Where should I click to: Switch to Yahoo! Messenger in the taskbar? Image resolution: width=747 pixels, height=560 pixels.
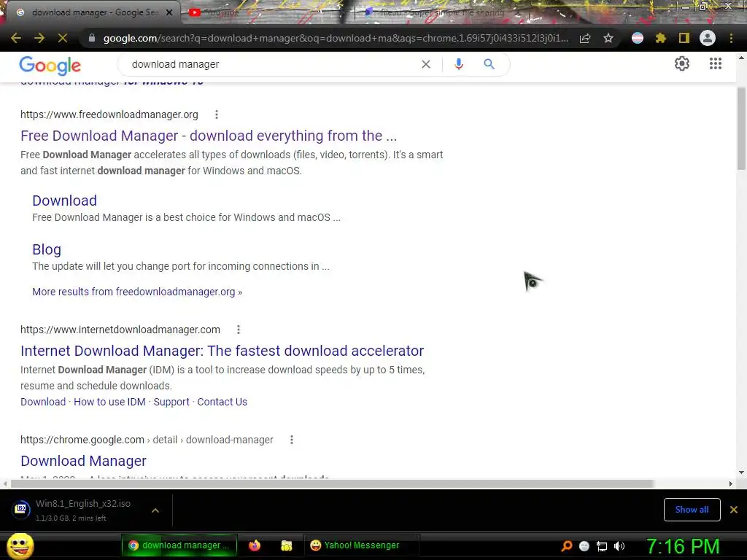click(x=361, y=545)
